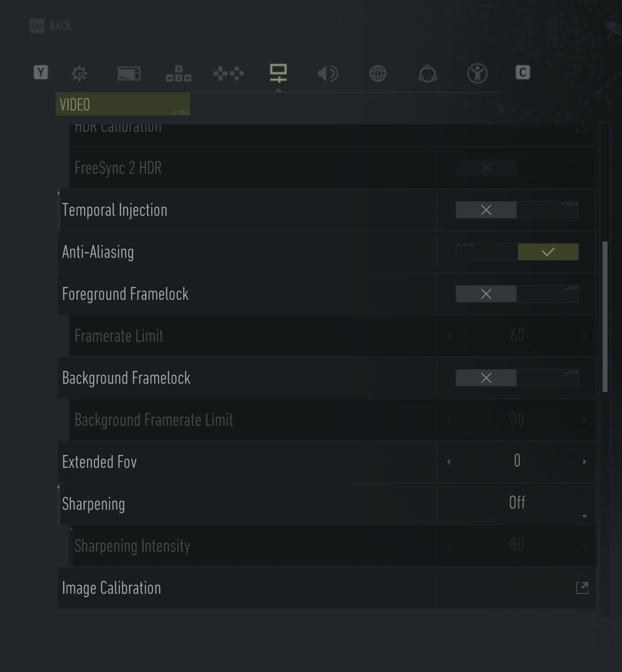Open the globe language tab icon
The width and height of the screenshot is (622, 672).
378,73
